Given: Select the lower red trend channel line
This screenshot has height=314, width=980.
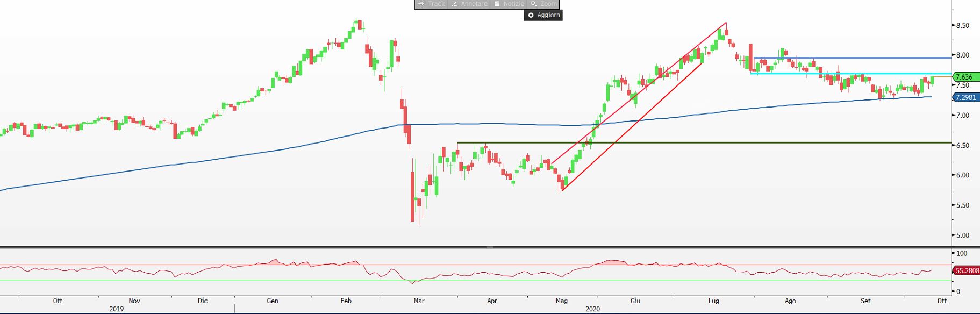Looking at the screenshot, I should click(x=632, y=126).
